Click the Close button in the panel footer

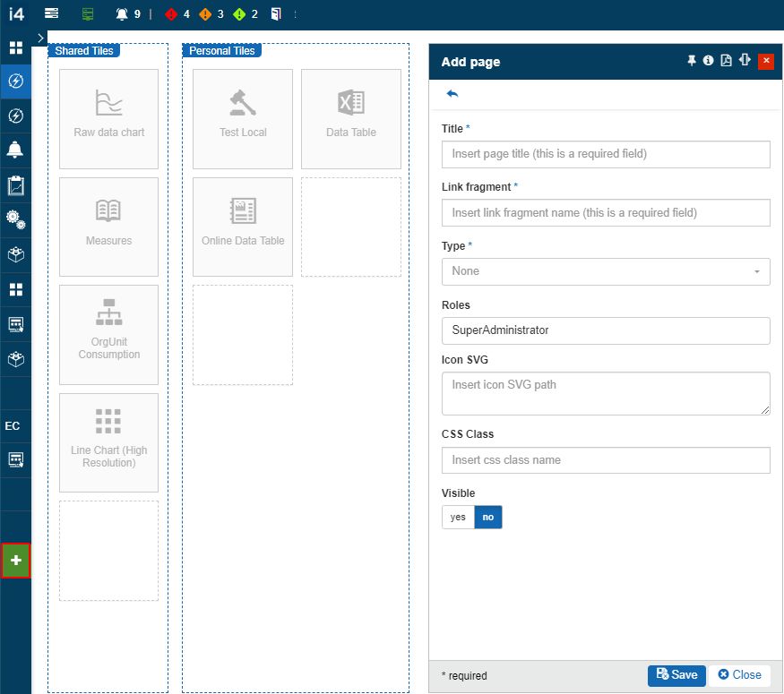[x=739, y=675]
